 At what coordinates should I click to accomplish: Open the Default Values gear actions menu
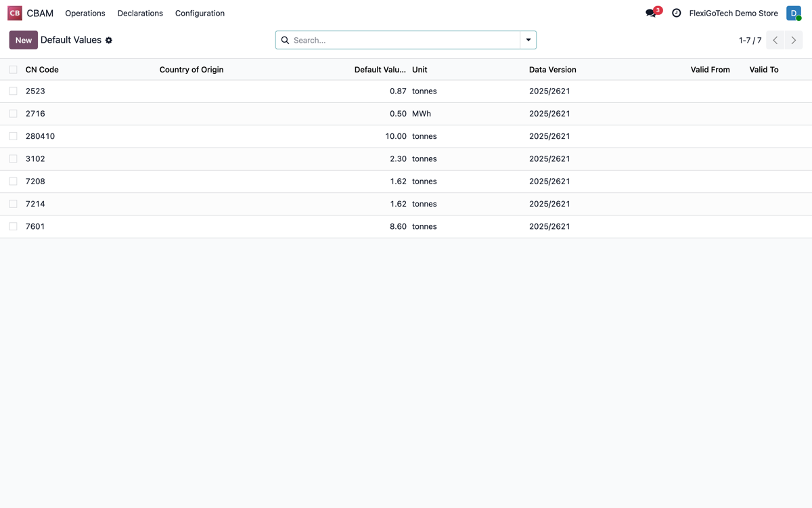[x=109, y=41]
